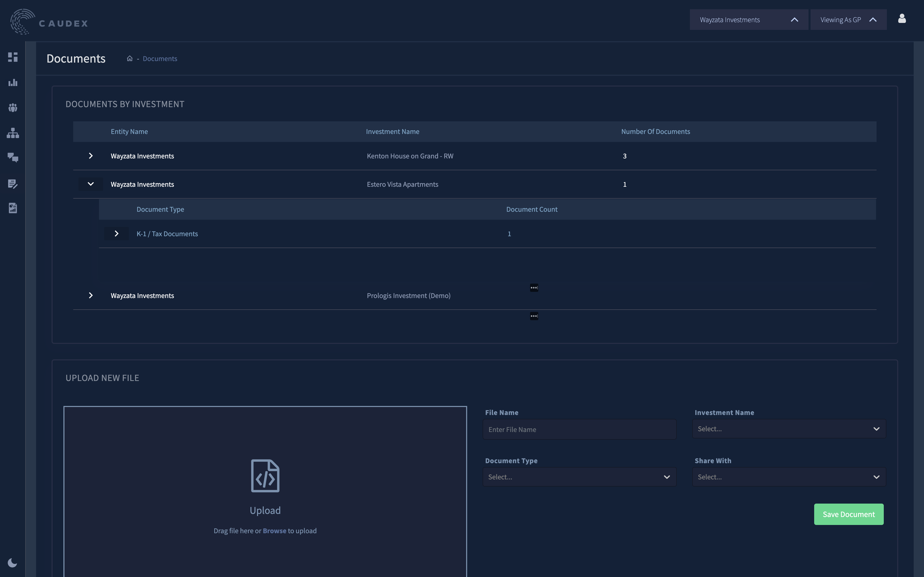
Task: Open the reports file icon in sidebar
Action: (x=13, y=208)
